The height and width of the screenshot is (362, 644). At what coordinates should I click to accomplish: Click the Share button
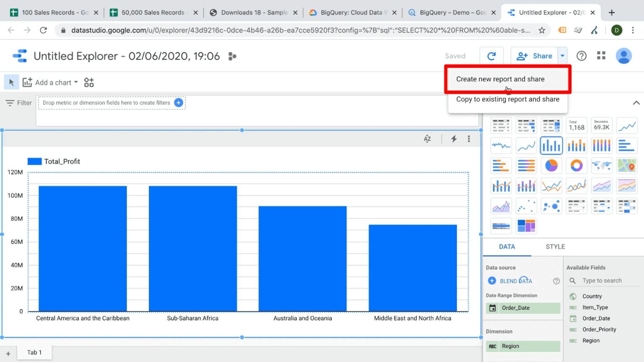coord(535,55)
